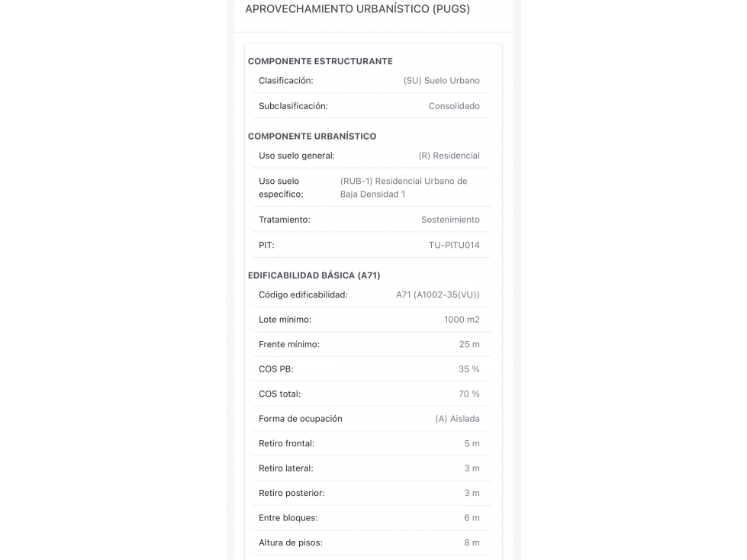This screenshot has height=560, width=747.
Task: Click the Componente Estructurante section header
Action: [320, 62]
